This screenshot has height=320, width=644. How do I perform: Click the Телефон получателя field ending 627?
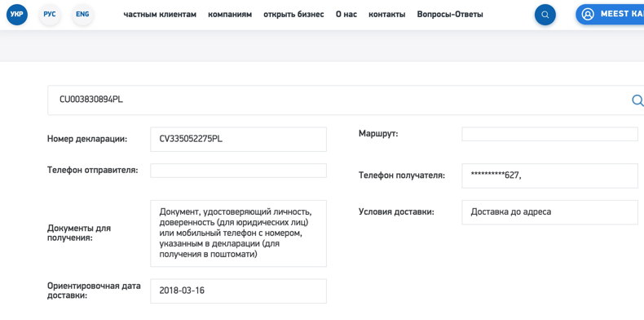(549, 176)
